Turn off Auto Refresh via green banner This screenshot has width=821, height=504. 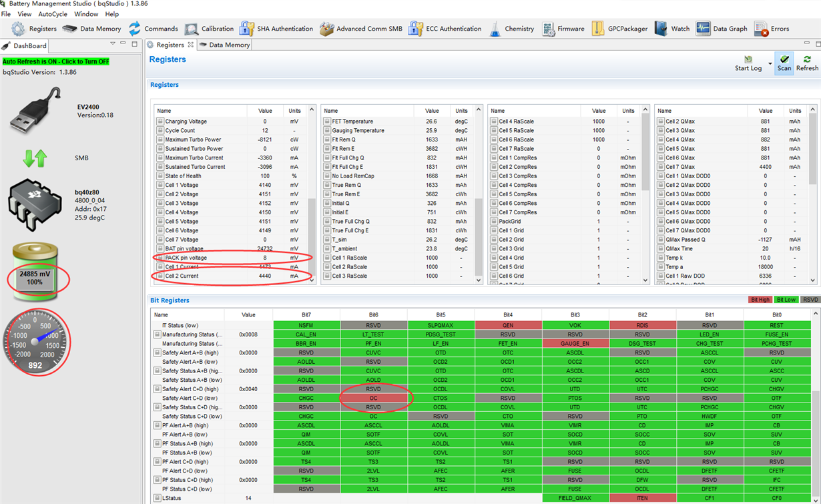pyautogui.click(x=56, y=61)
